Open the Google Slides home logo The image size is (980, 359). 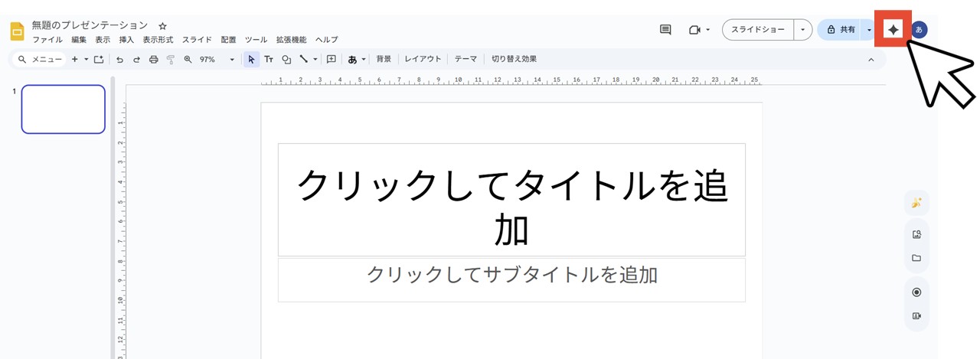pos(17,31)
